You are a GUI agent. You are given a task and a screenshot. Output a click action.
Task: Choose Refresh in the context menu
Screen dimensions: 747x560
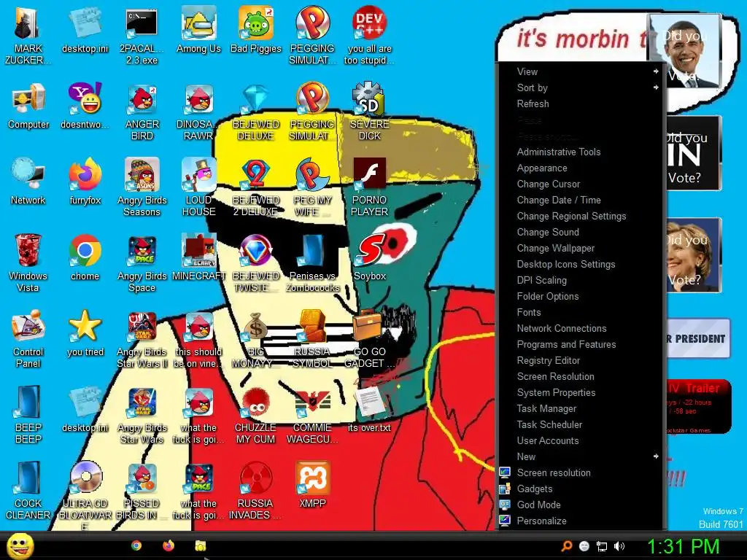pyautogui.click(x=581, y=104)
